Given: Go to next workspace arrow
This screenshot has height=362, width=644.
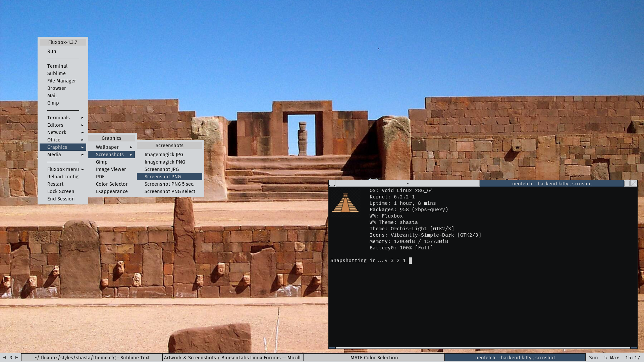Looking at the screenshot, I should (17, 357).
